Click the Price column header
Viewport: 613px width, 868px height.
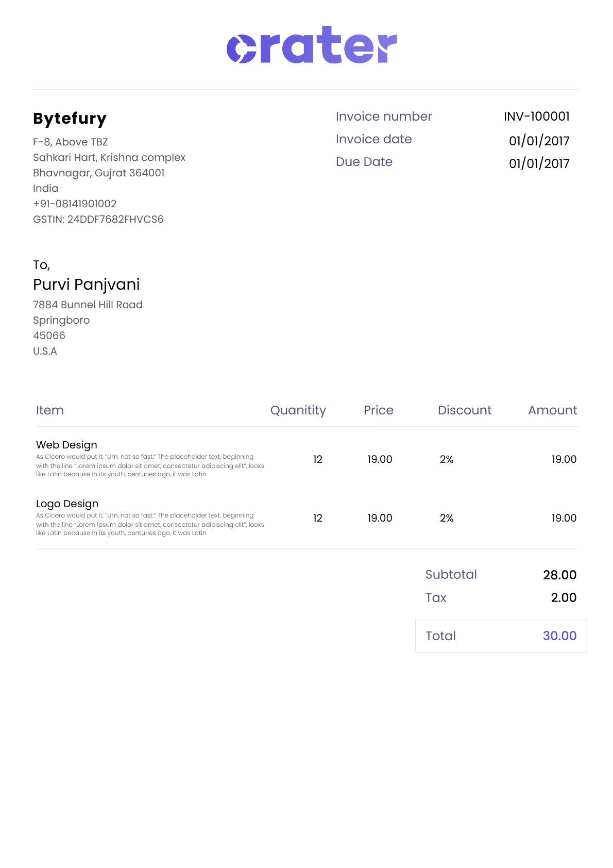click(378, 410)
